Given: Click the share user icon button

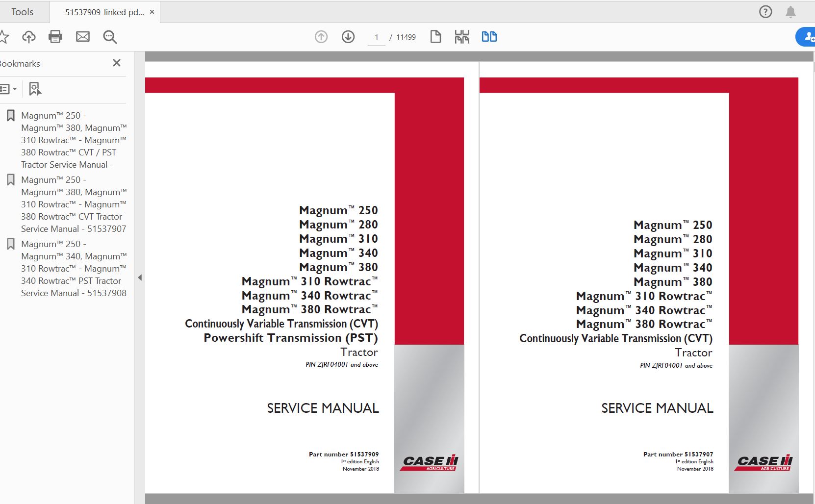Looking at the screenshot, I should (807, 37).
